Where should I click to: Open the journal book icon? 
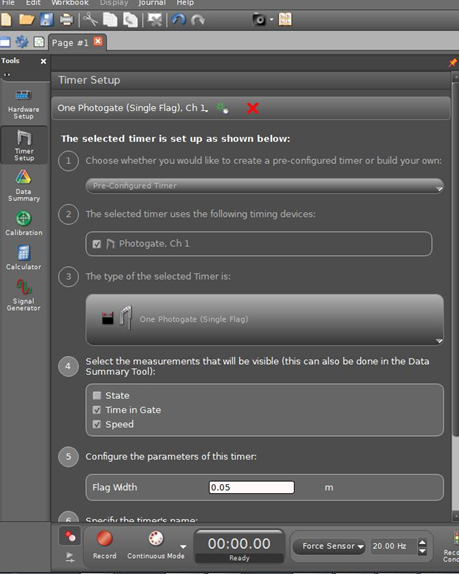(x=285, y=19)
